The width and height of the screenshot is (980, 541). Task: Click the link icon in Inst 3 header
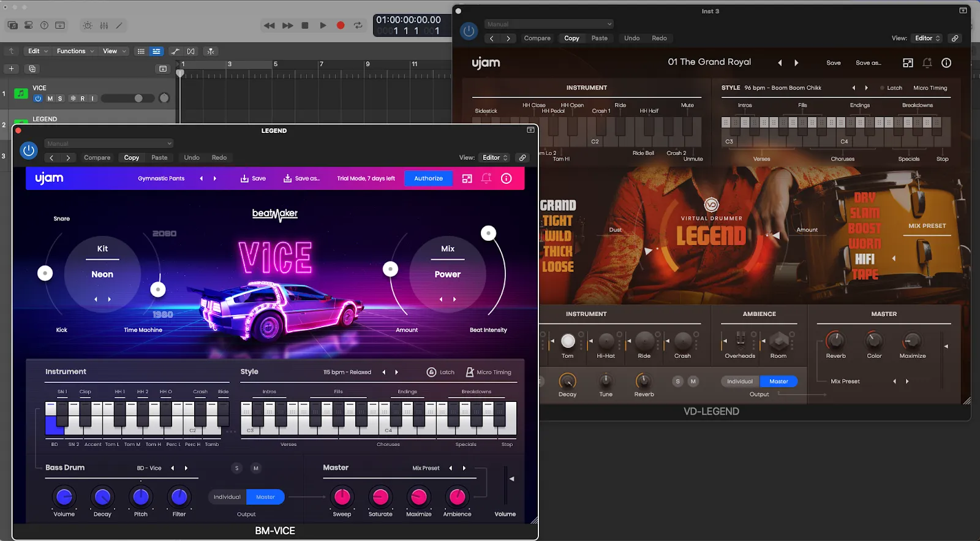[955, 38]
